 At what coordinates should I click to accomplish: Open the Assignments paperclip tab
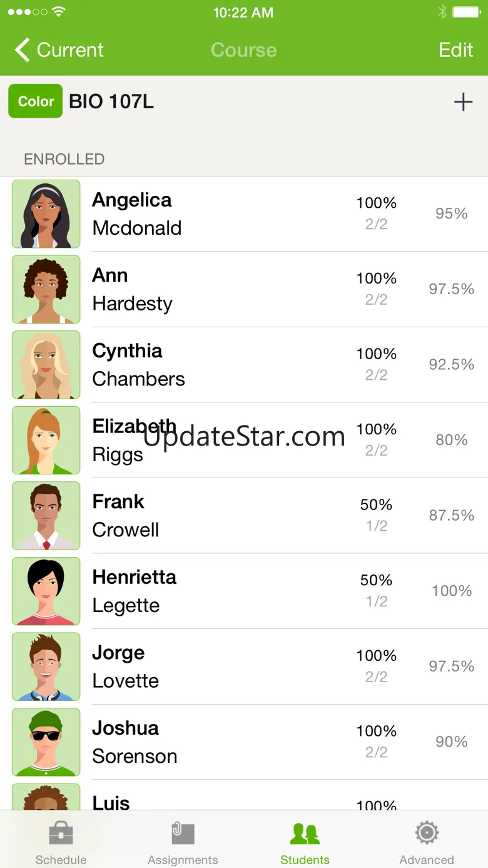(x=183, y=842)
